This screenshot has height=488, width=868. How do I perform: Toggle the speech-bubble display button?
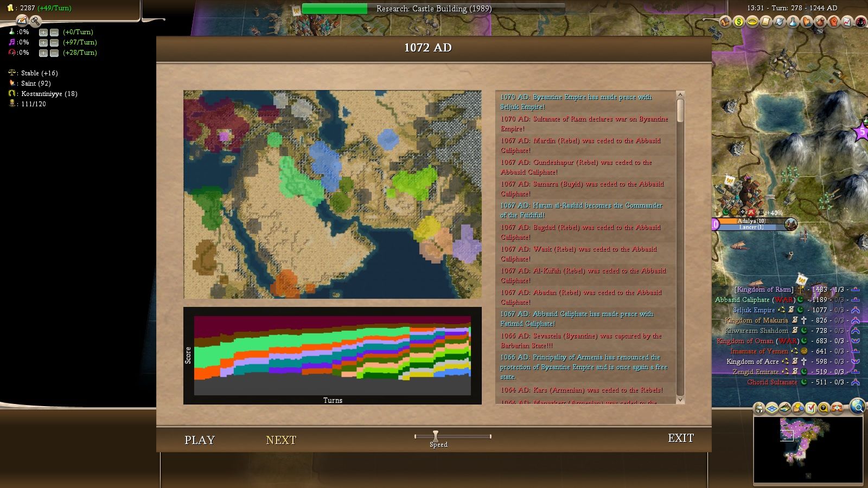798,408
